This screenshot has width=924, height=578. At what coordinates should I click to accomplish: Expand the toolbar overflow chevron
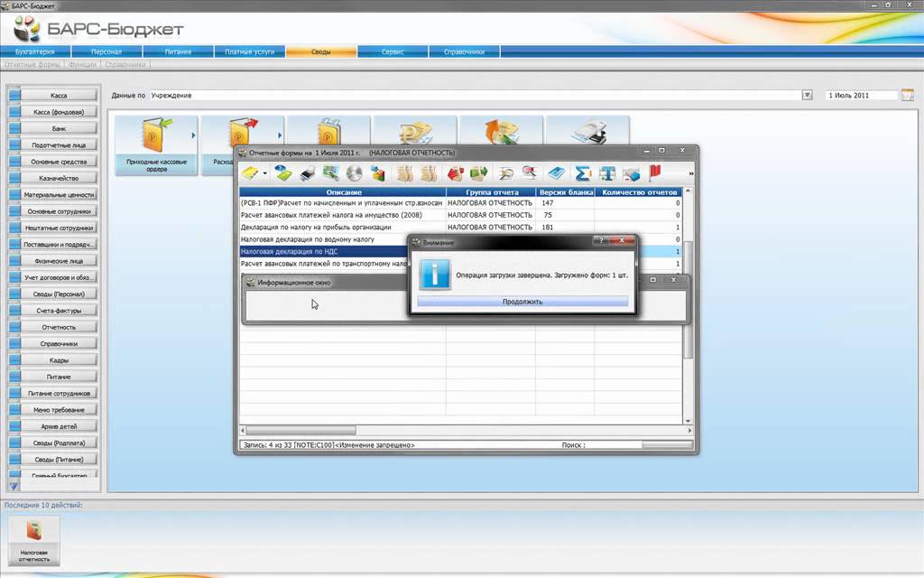coord(690,173)
